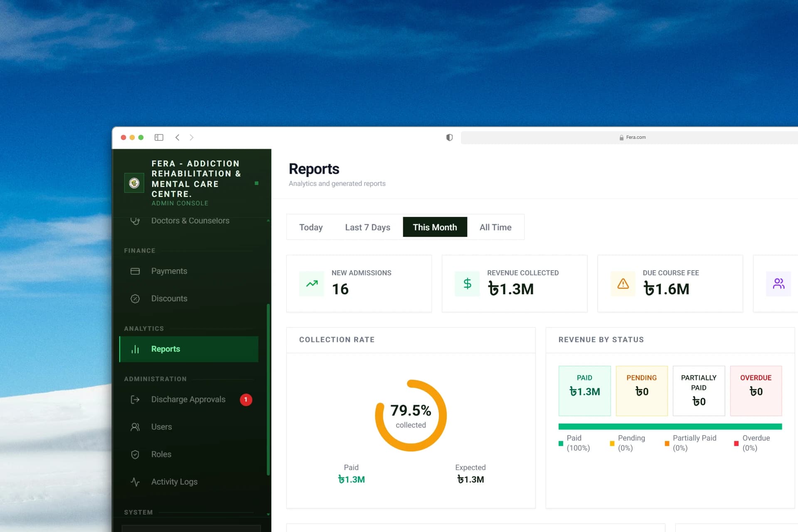Screen dimensions: 798x532
Task: Click the PAID revenue status card
Action: click(584, 391)
